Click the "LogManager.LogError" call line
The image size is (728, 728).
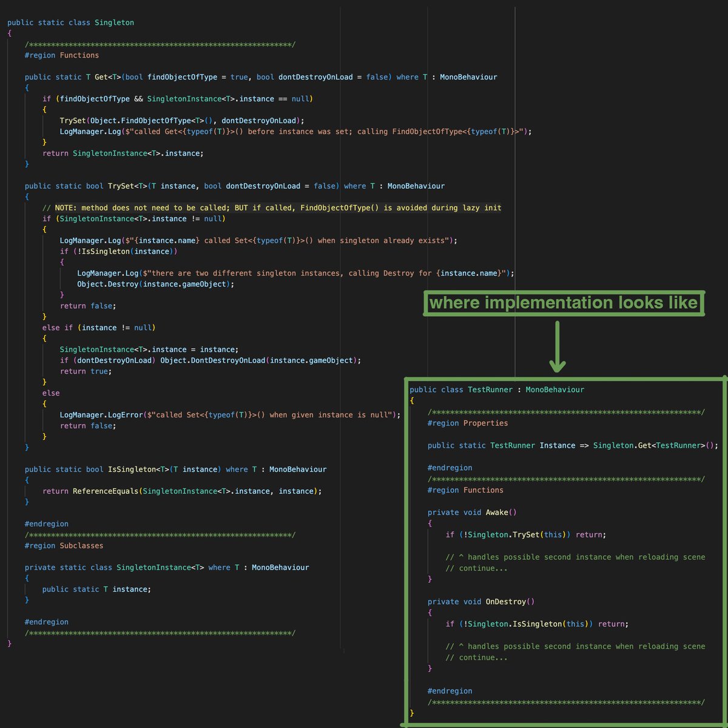point(231,416)
